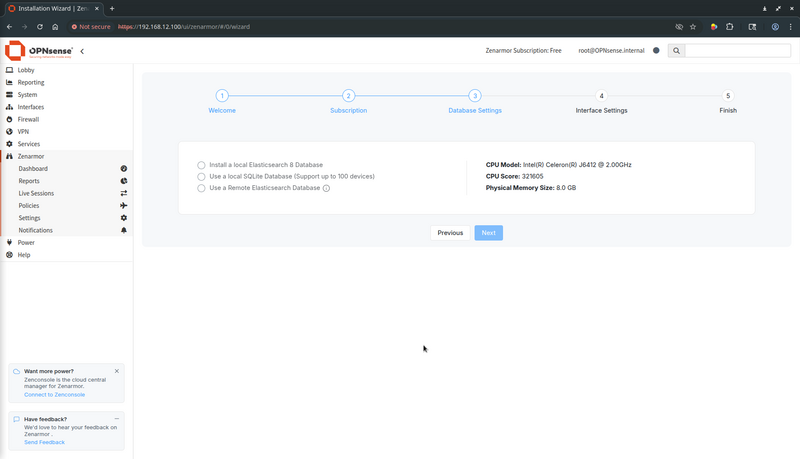
Task: Click the browser home button
Action: coord(55,27)
